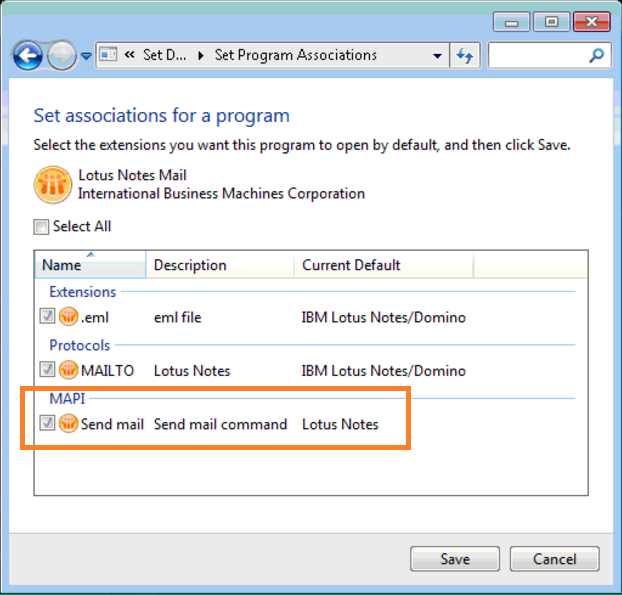This screenshot has width=622, height=595.
Task: Click the magnifier search icon
Action: pyautogui.click(x=597, y=55)
